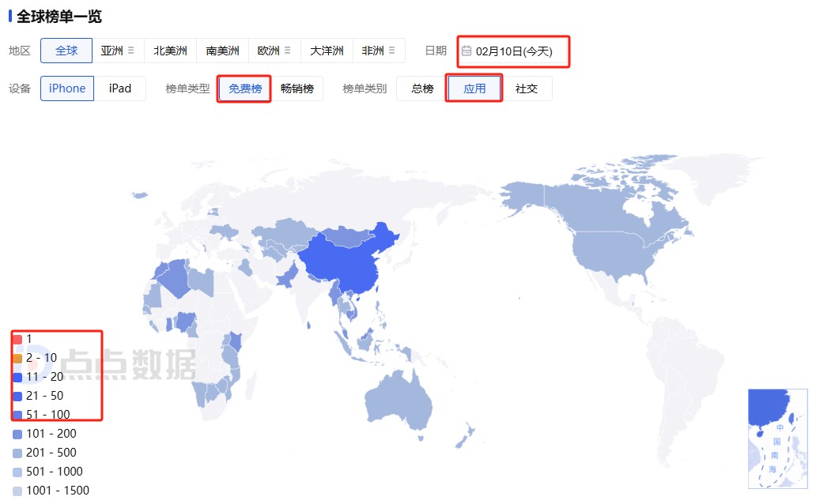
Task: Click New Zealand on the map
Action: coord(466,436)
